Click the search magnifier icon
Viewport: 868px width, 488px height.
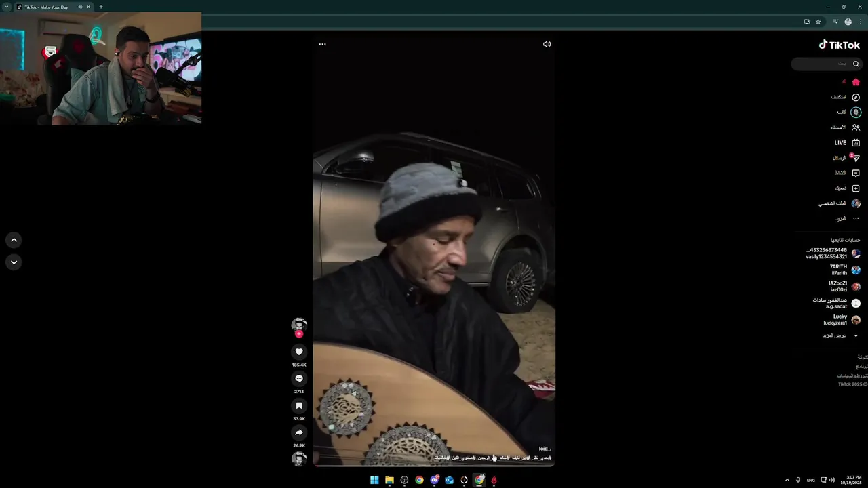pyautogui.click(x=856, y=64)
